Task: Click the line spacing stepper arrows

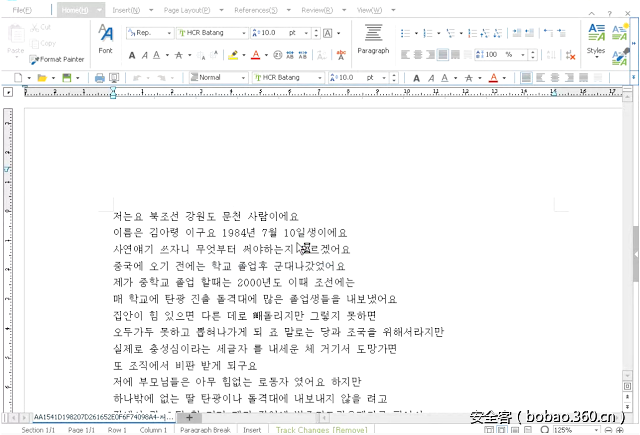Action: click(x=532, y=55)
